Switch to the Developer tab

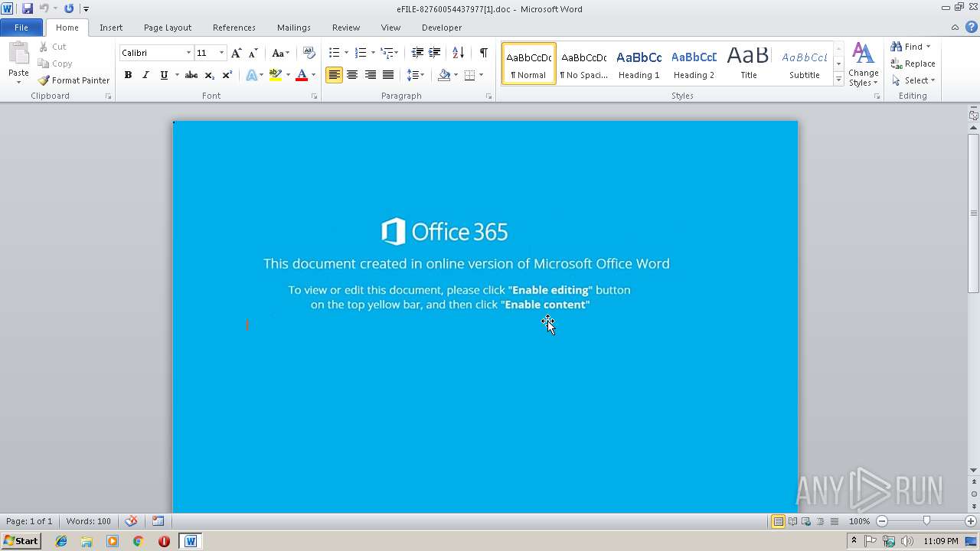coord(442,28)
